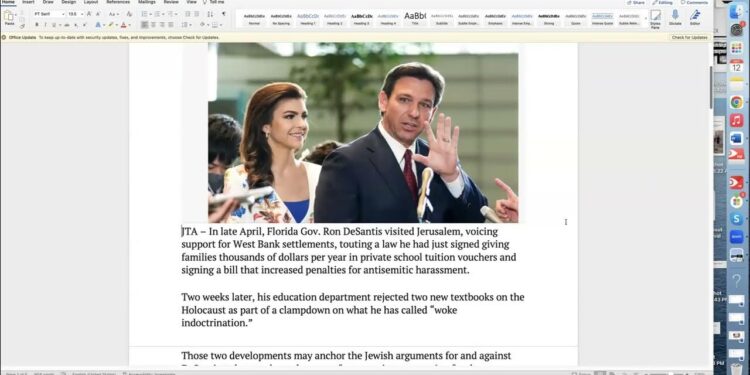The height and width of the screenshot is (375, 750).
Task: Apply yellow text highlight color
Action: click(110, 25)
